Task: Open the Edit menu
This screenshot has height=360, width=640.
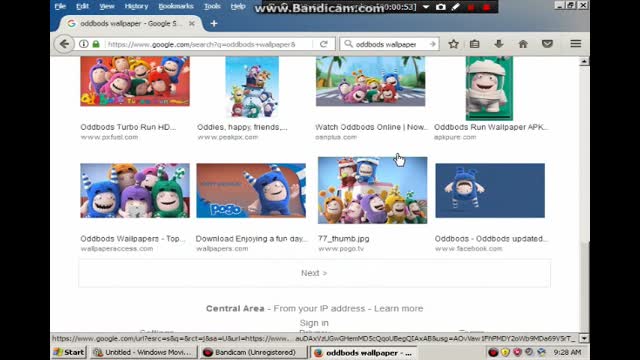Action: (82, 6)
